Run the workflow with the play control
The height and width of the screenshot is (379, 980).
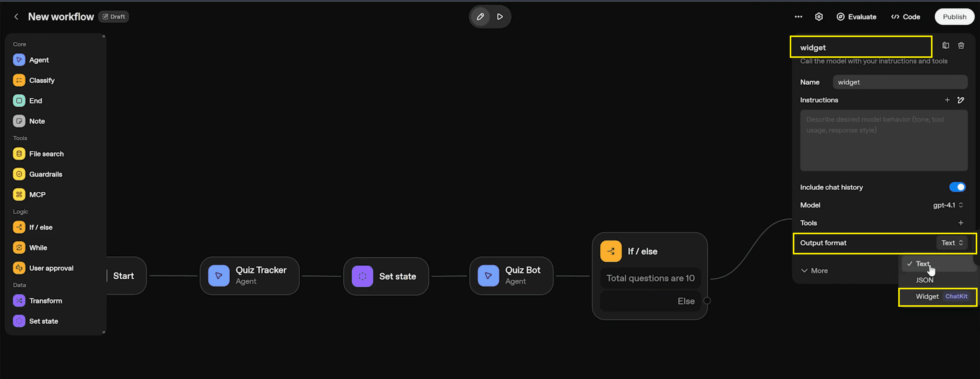pos(500,17)
